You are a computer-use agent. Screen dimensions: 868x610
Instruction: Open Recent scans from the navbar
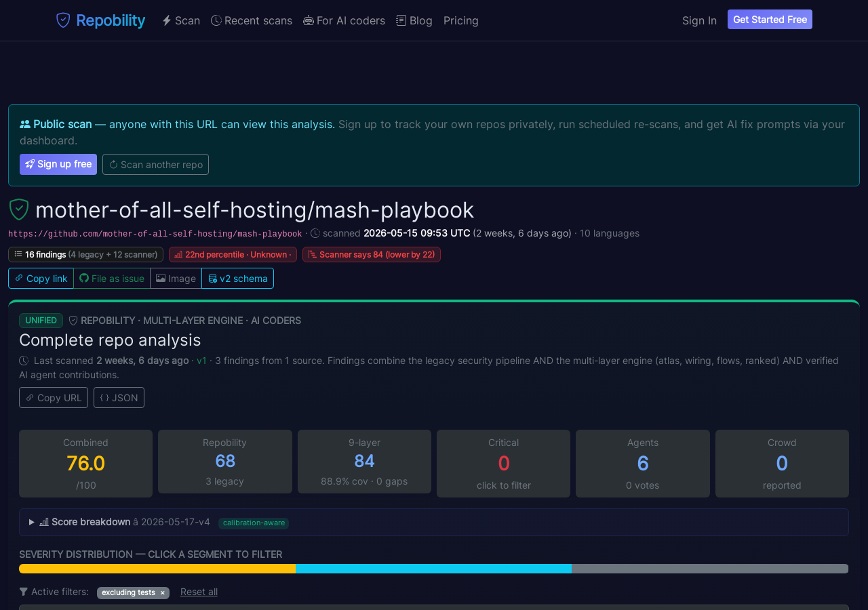coord(252,20)
